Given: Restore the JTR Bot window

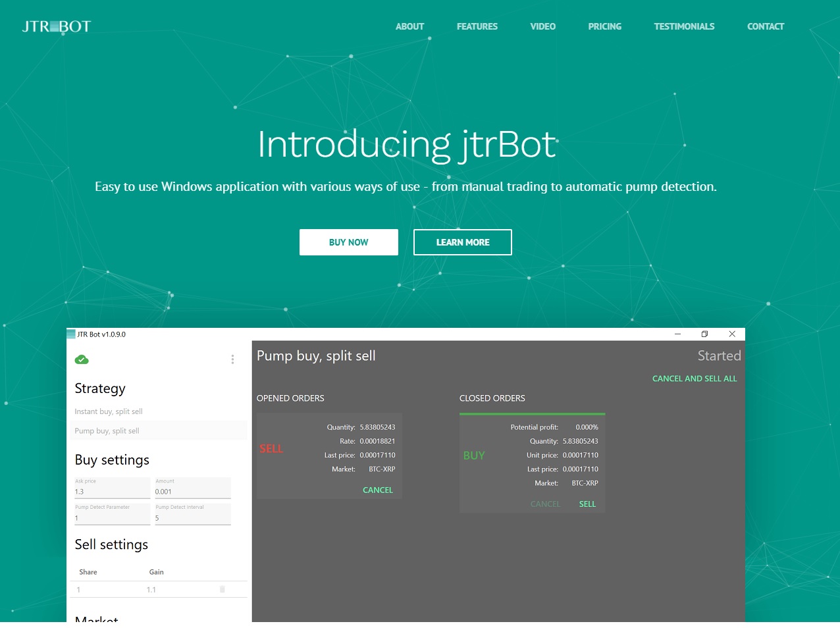Looking at the screenshot, I should tap(704, 334).
